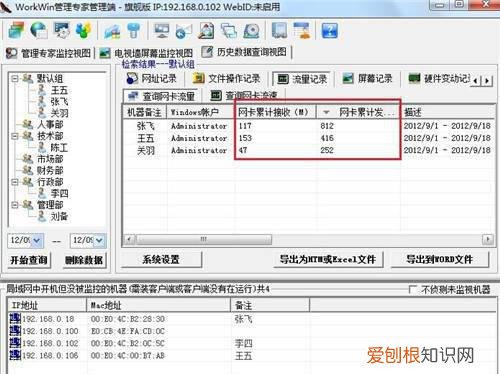Collapse the 默认组 tree node

(15, 79)
